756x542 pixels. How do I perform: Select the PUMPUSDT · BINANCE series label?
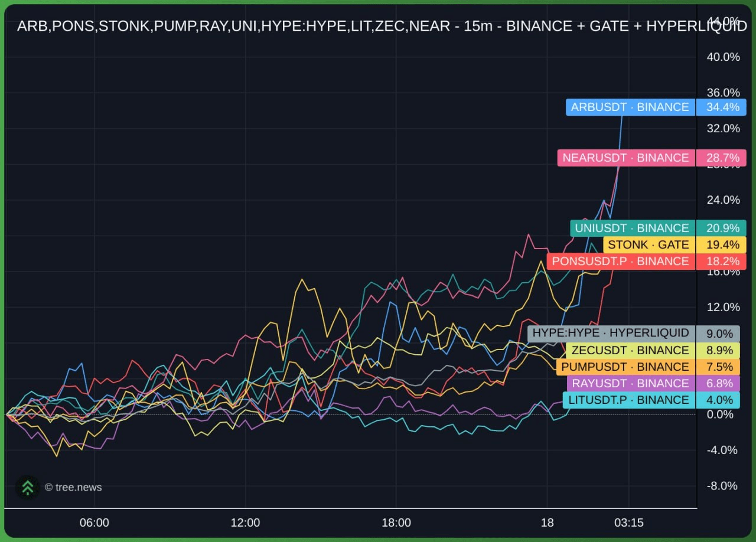point(625,367)
